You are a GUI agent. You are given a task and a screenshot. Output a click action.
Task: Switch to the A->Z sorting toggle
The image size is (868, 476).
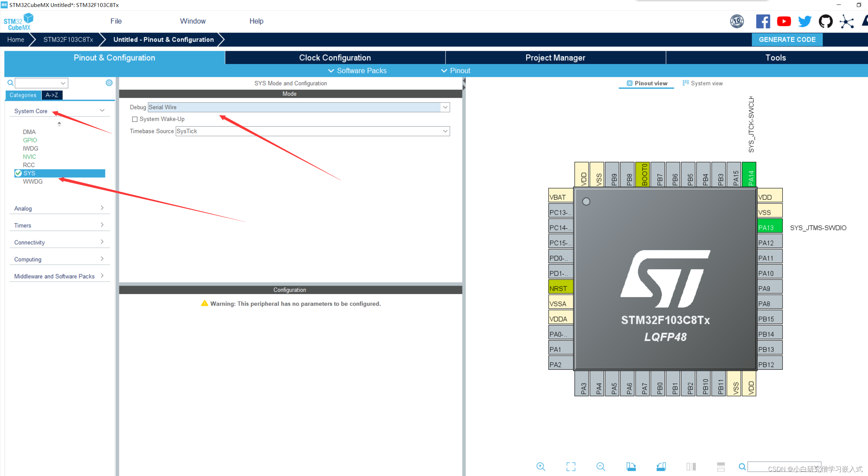tap(52, 95)
